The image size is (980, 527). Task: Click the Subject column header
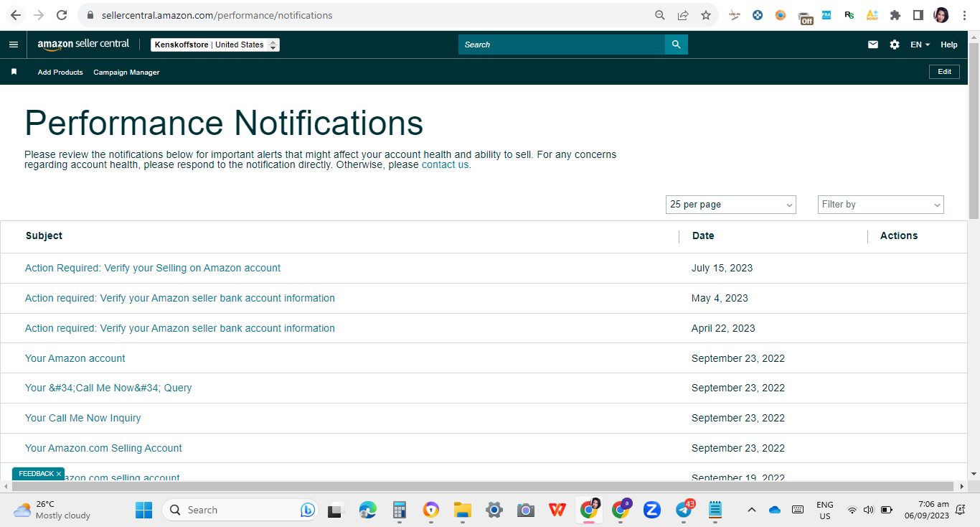tap(44, 235)
